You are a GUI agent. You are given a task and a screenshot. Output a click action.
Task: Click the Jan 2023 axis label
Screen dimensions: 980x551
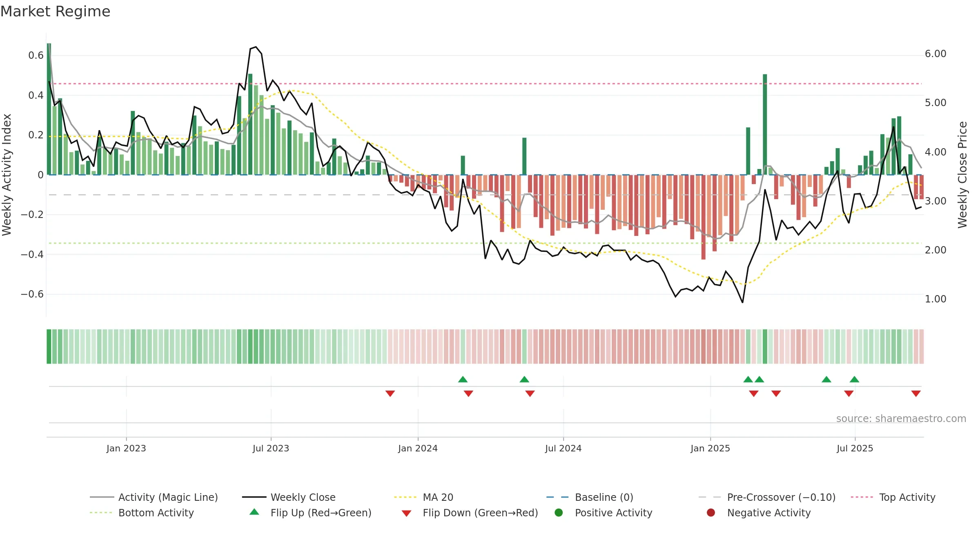coord(126,448)
